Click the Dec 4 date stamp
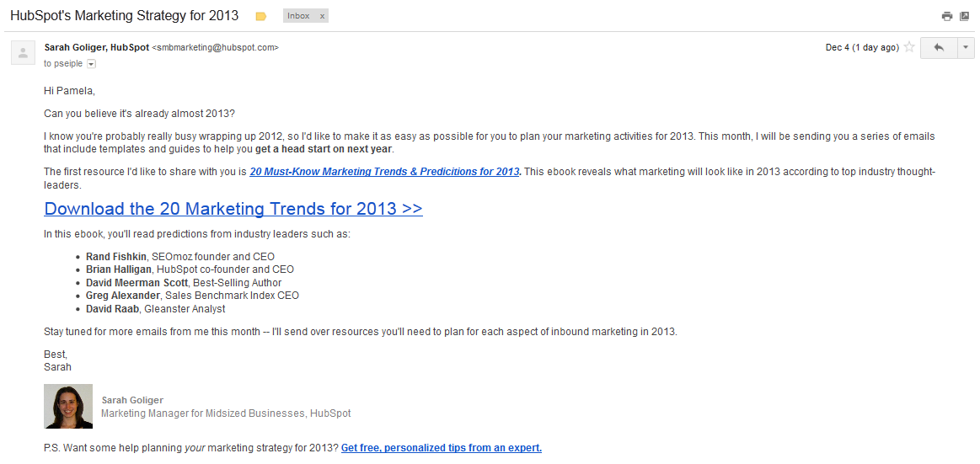This screenshot has height=464, width=980. (862, 47)
